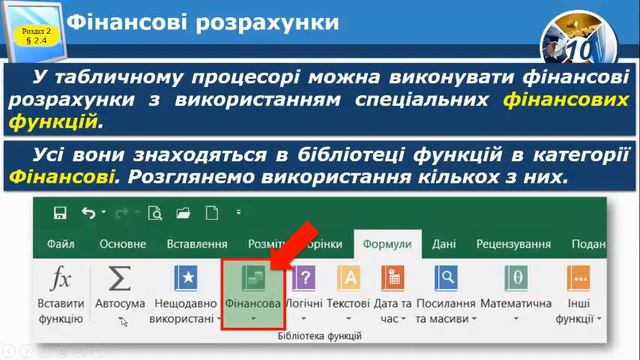This screenshot has height=360, width=640.
Task: Click the Логічні question-mark book icon
Action: coord(304,278)
